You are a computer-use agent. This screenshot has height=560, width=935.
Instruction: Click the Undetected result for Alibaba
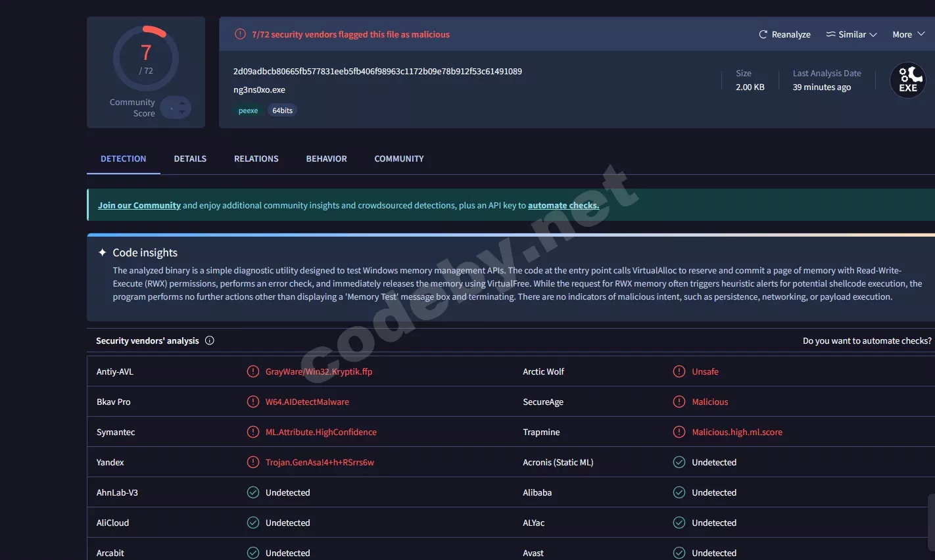click(x=714, y=492)
